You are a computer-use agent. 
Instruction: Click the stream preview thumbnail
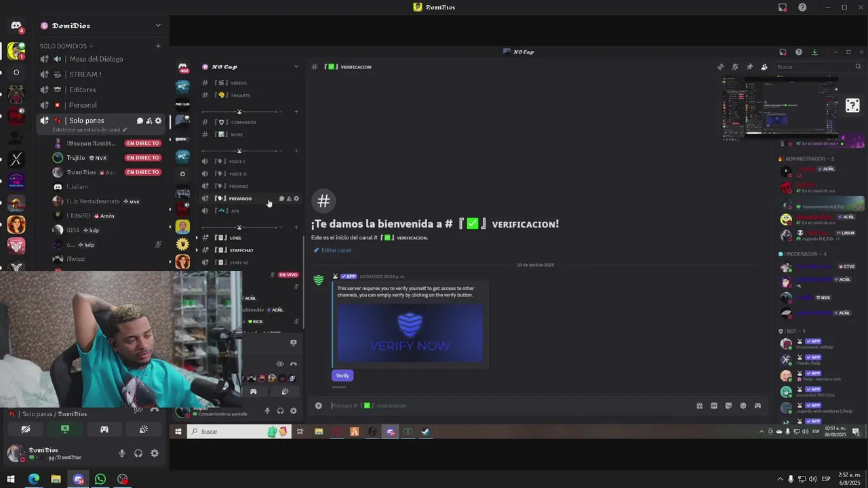click(781, 108)
